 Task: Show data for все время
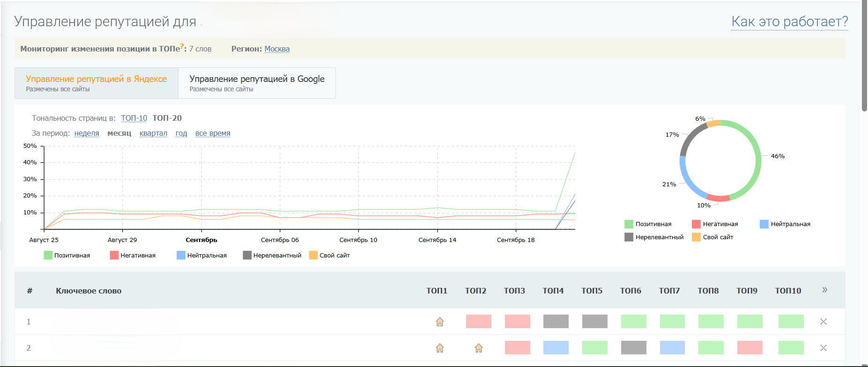pyautogui.click(x=213, y=133)
